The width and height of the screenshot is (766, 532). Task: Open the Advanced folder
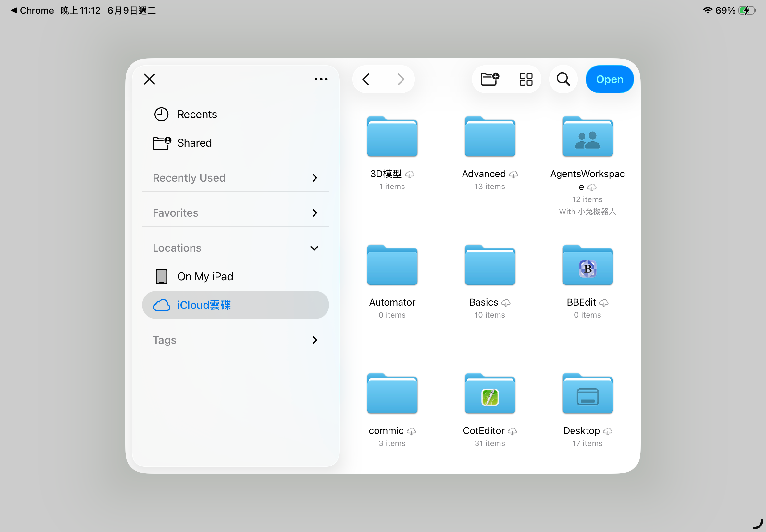pyautogui.click(x=490, y=136)
